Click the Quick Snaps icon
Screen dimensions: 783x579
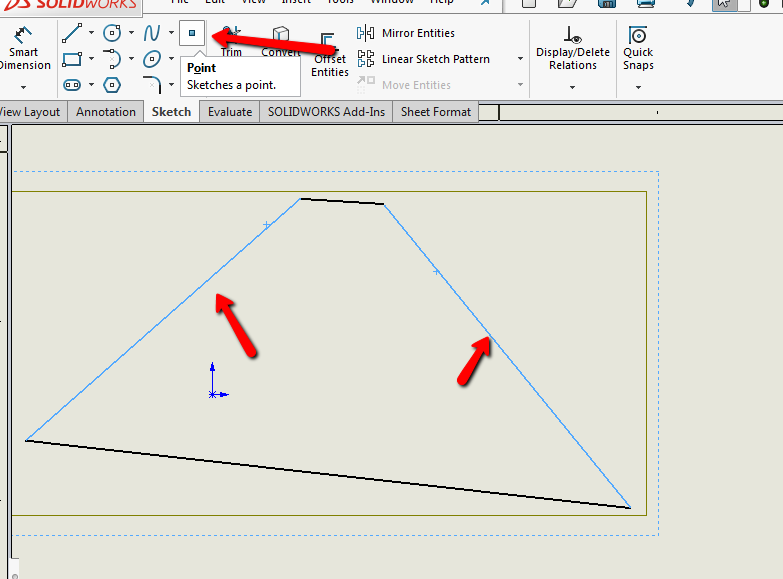(638, 35)
